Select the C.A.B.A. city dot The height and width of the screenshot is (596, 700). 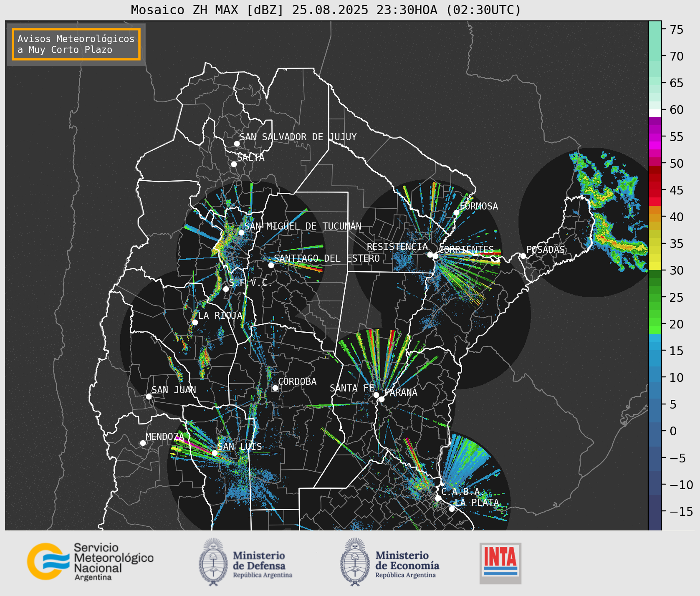tap(438, 498)
